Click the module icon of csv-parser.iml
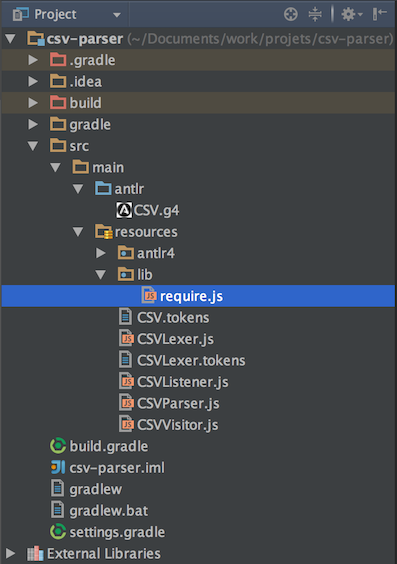The height and width of the screenshot is (564, 397). pyautogui.click(x=58, y=468)
